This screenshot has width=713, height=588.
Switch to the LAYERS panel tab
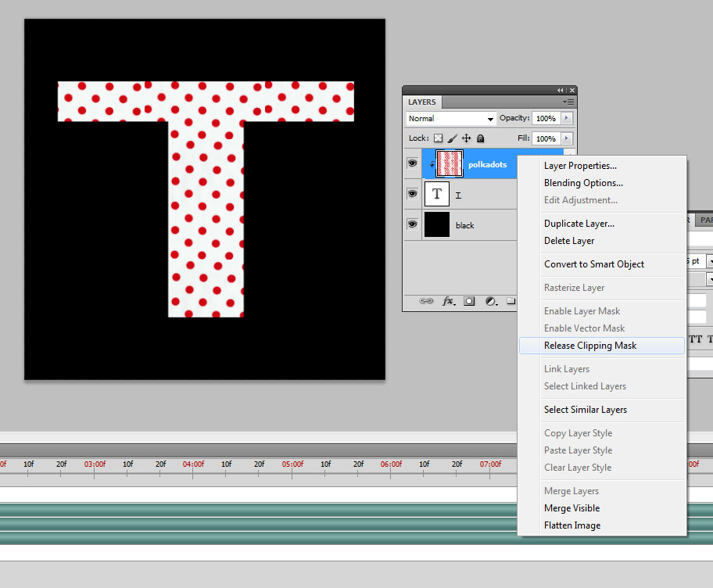[422, 102]
